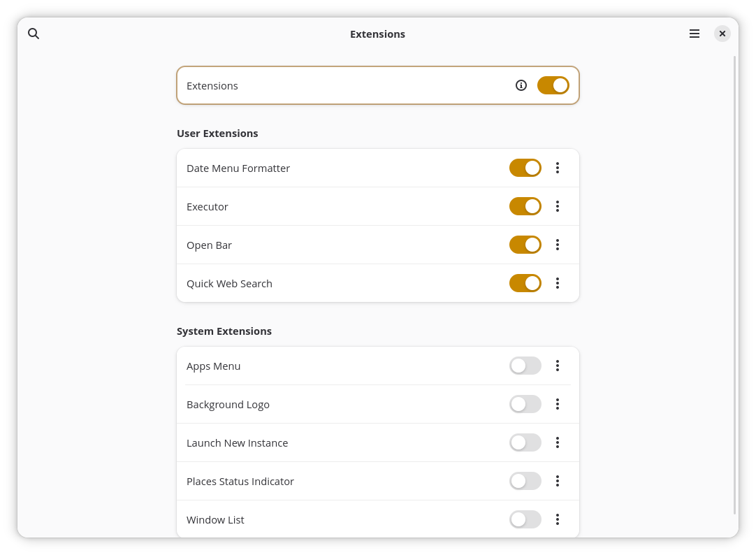Disable the Executor extension toggle
Viewport: 756px width, 555px height.
click(x=525, y=206)
